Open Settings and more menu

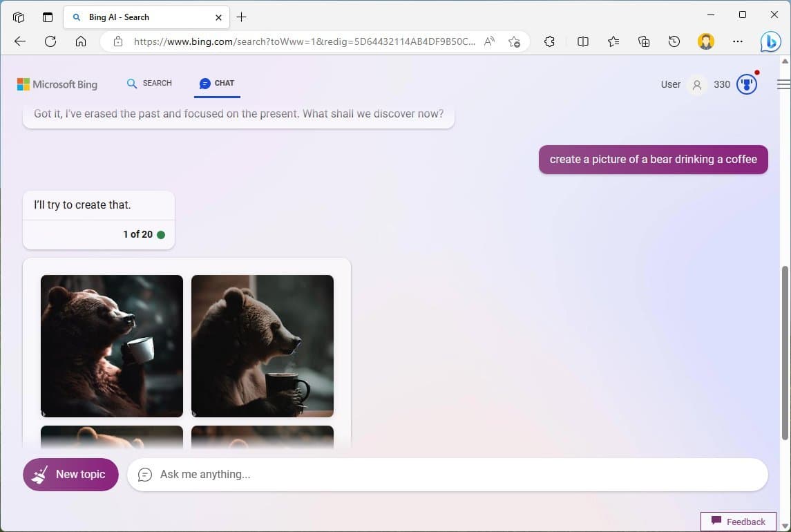(x=738, y=41)
